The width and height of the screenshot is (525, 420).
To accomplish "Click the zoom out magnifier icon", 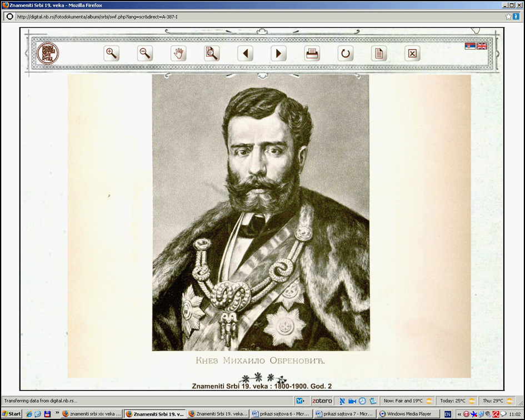I will click(x=145, y=53).
